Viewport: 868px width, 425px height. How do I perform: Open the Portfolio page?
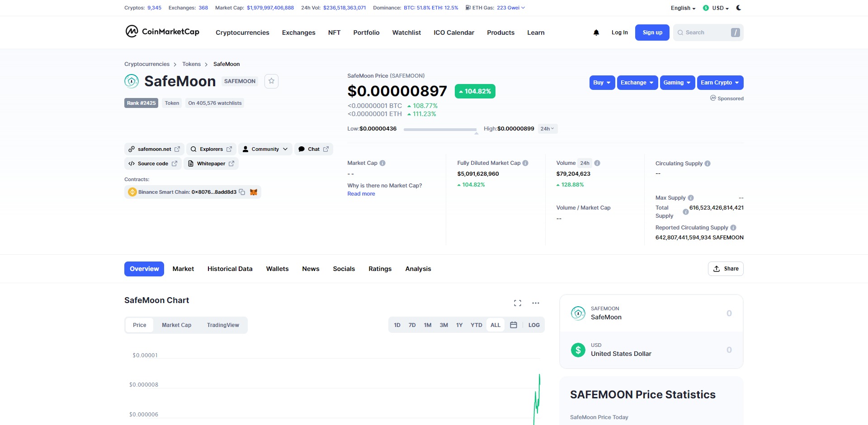(x=366, y=33)
